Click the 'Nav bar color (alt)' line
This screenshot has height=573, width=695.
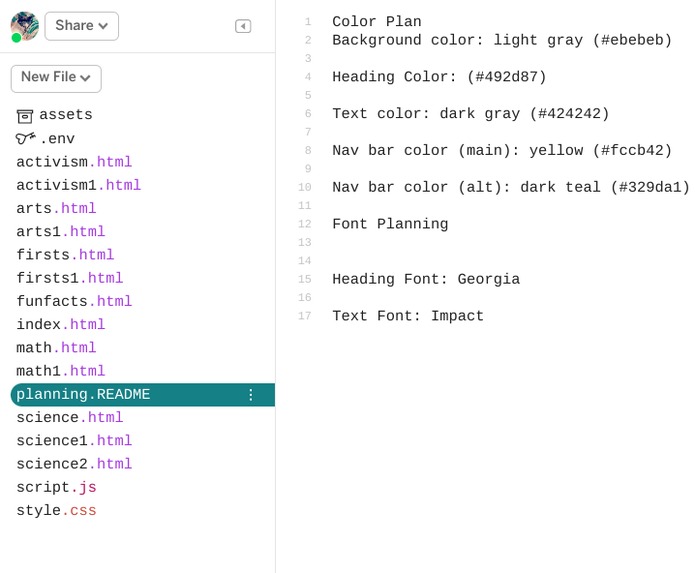pos(511,187)
